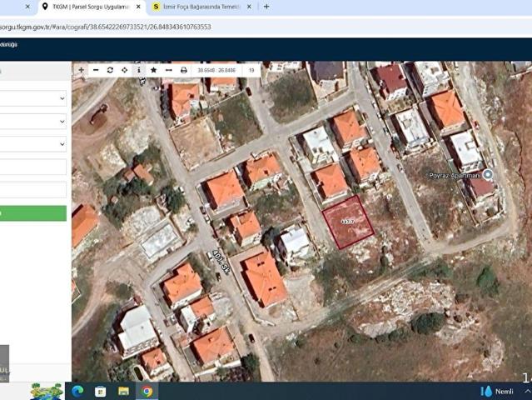Image resolution: width=532 pixels, height=400 pixels.
Task: Click the second empty text field
Action: (33, 190)
